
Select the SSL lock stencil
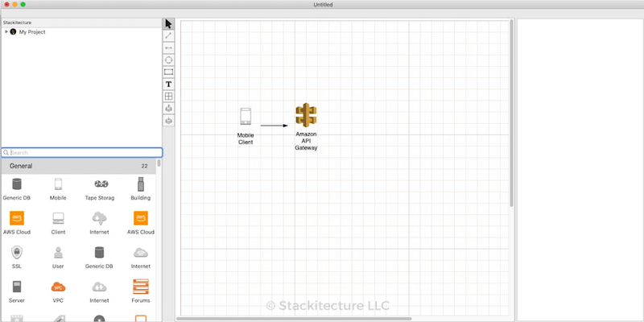click(x=16, y=253)
